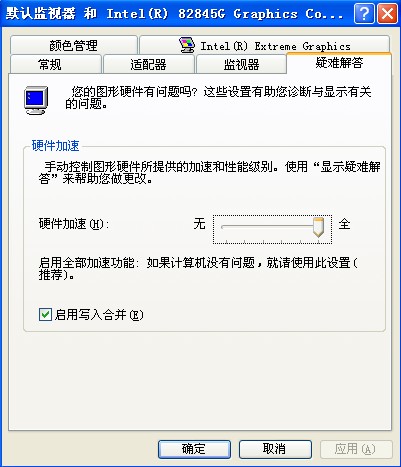401x467 pixels.
Task: Click the 硬件加速(H) label
Action: point(74,224)
